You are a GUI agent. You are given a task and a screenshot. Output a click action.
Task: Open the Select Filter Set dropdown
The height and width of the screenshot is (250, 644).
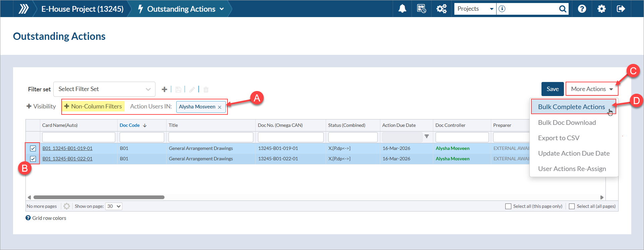(104, 89)
